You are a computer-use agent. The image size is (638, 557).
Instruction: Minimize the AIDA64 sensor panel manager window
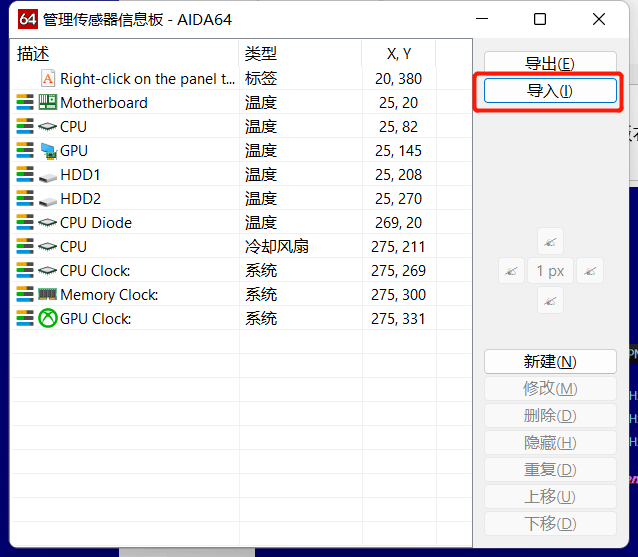[x=482, y=19]
